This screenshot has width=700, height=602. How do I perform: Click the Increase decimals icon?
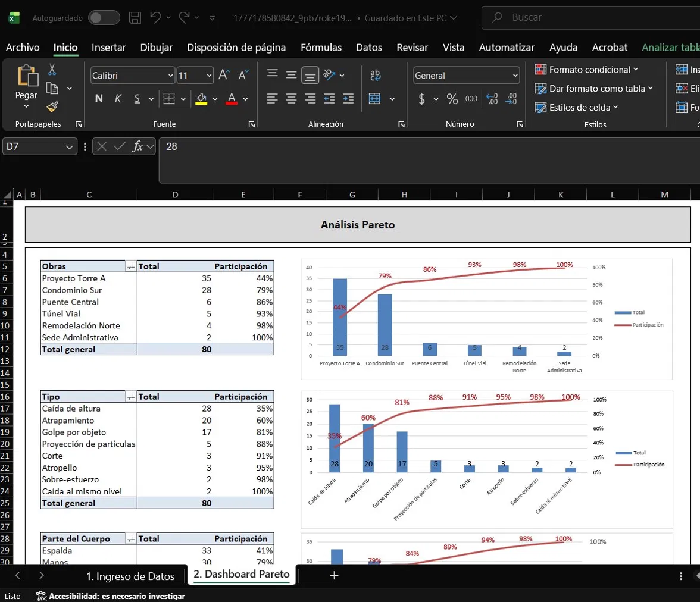pos(492,99)
